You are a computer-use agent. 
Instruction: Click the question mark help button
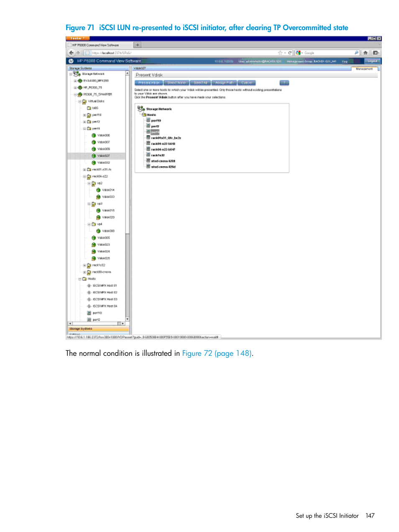(x=284, y=83)
